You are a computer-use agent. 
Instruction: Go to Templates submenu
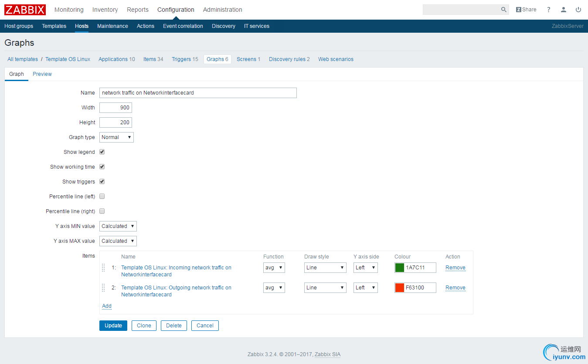(54, 26)
